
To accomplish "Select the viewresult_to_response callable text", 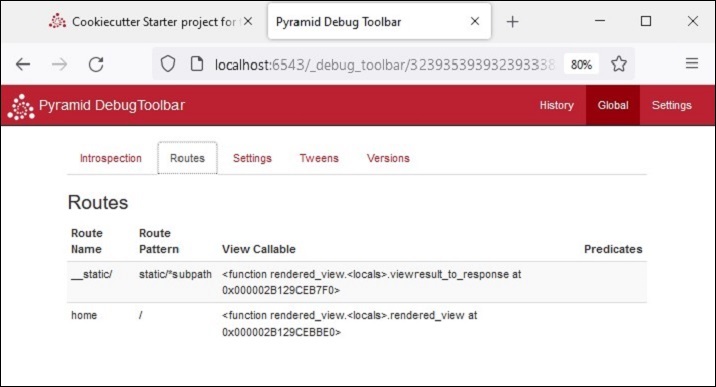I will pyautogui.click(x=371, y=282).
